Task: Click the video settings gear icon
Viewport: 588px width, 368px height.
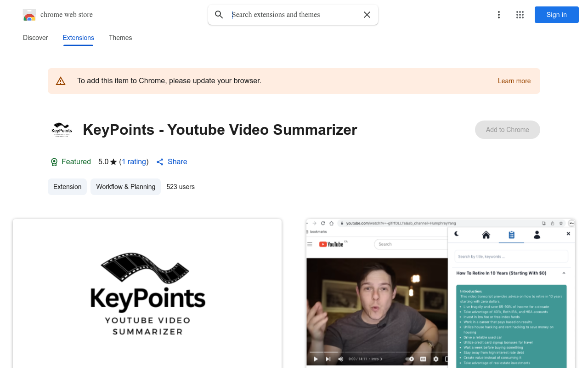Action: (x=435, y=359)
